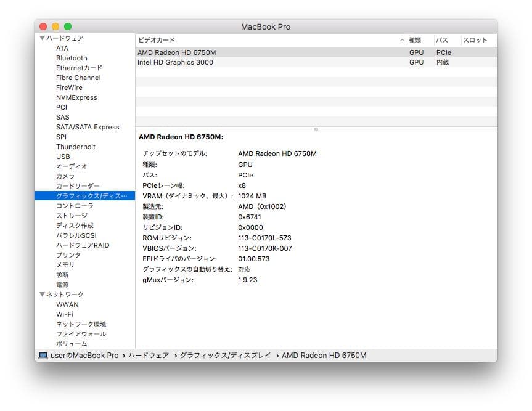This screenshot has height=411, width=532.
Task: Select Intel HD Graphics 3000 table row
Action: 316,62
